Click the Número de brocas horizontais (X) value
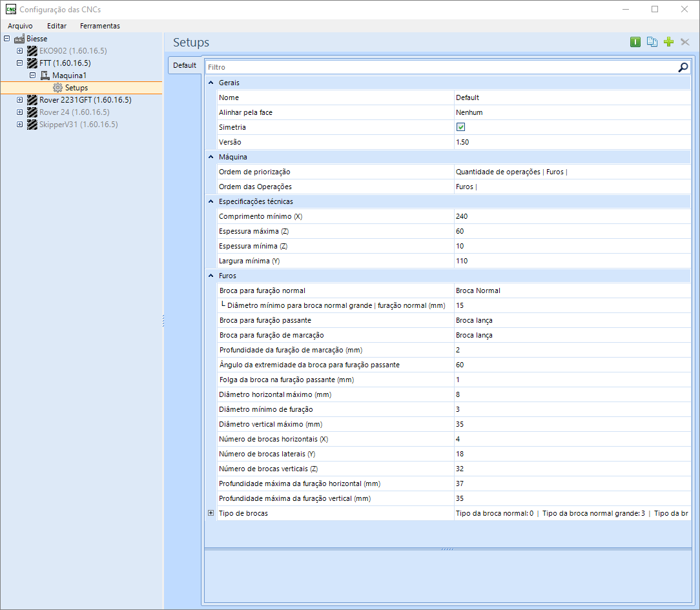Viewport: 700px width, 610px height. (572, 439)
